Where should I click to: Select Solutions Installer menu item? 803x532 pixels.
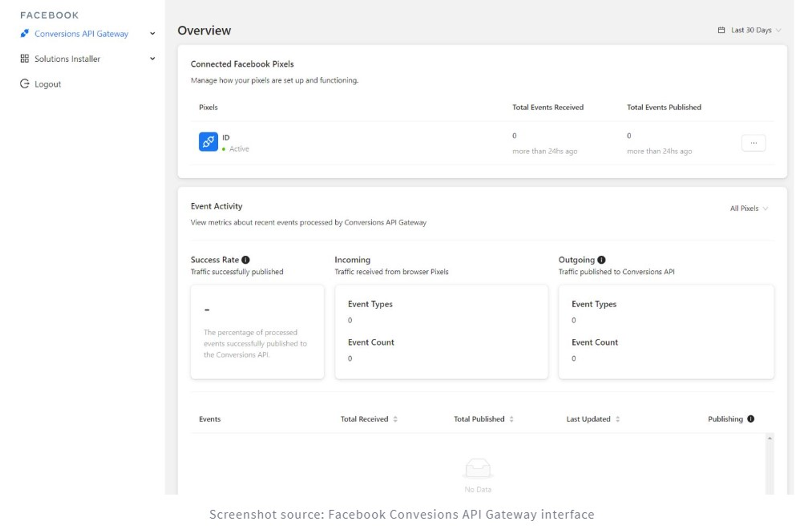[x=67, y=59]
